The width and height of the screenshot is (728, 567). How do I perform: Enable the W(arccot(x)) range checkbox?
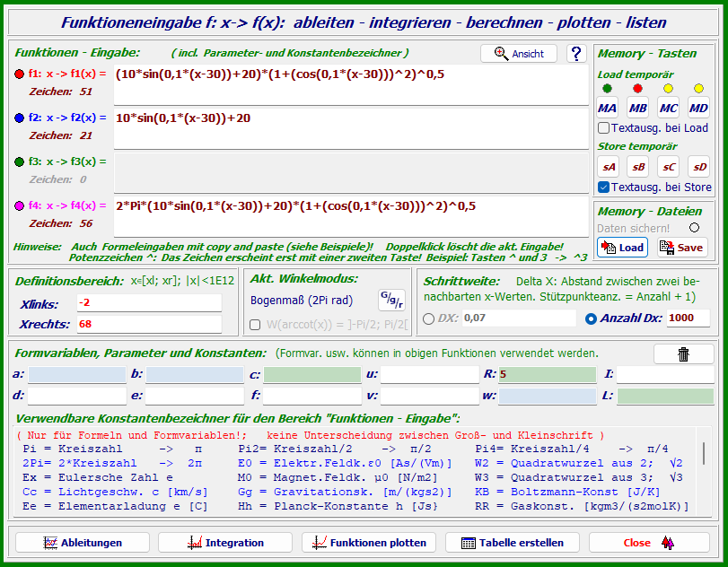click(x=255, y=324)
